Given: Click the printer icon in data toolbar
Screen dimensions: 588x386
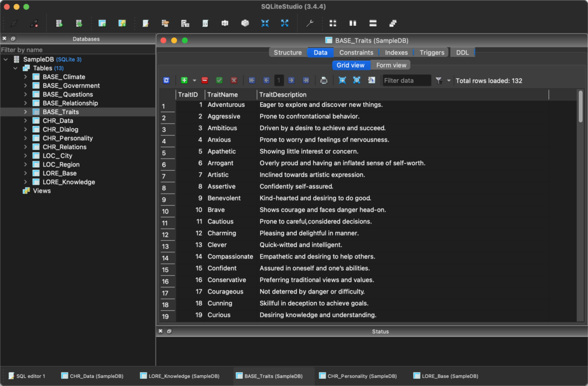Looking at the screenshot, I should 324,80.
